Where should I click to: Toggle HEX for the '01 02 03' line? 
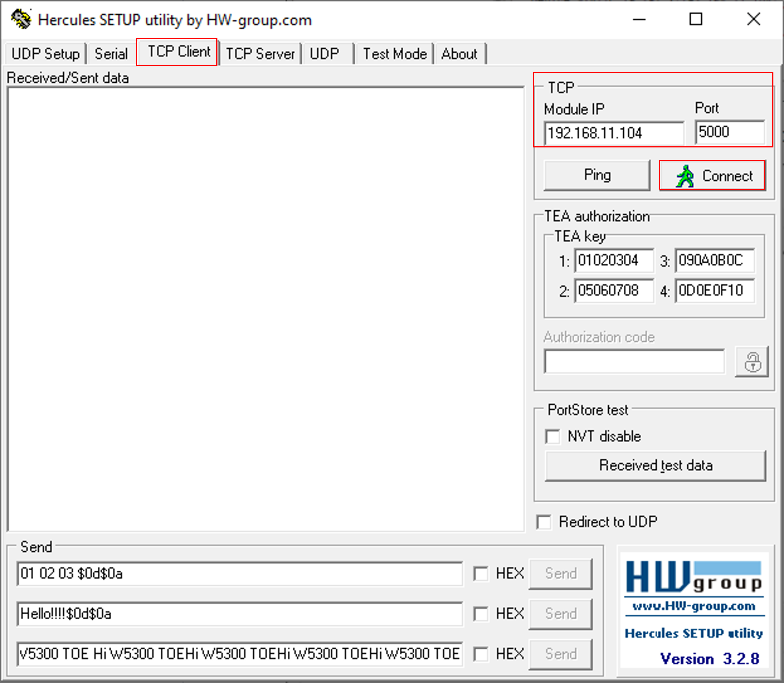point(481,574)
